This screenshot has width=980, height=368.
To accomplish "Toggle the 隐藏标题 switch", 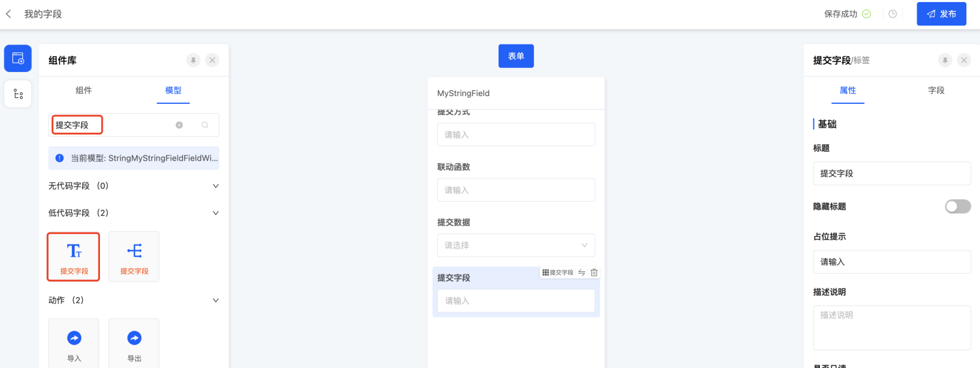I will (957, 207).
